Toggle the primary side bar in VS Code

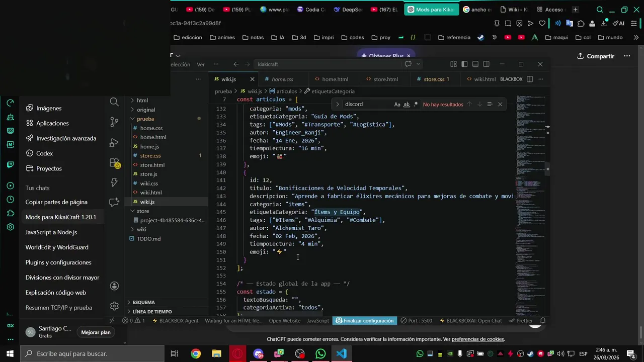coord(464,64)
